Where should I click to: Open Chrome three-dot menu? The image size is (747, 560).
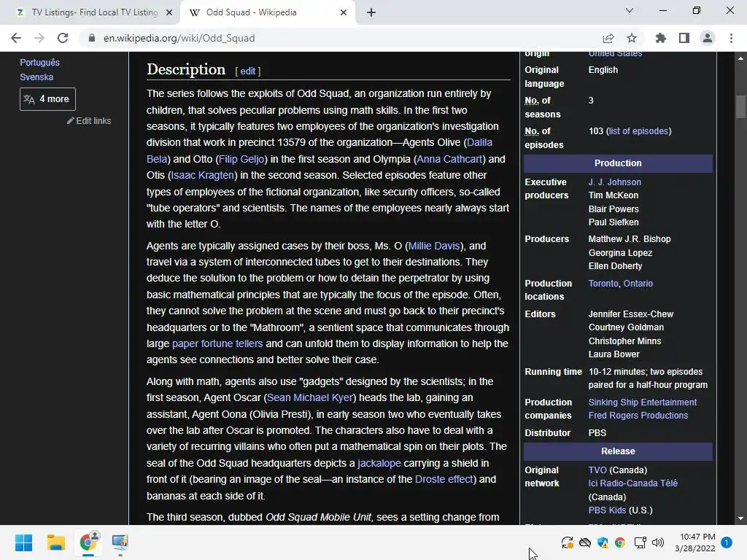point(731,38)
